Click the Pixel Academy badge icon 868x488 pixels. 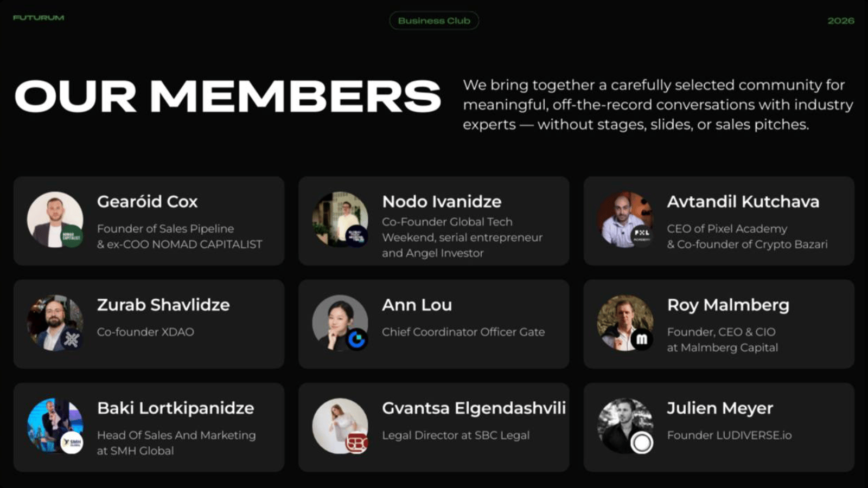642,236
